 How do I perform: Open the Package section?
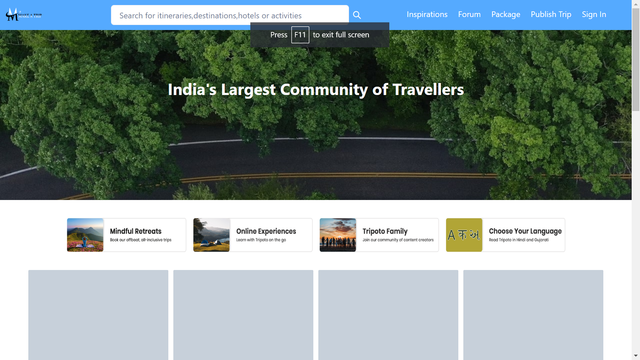(506, 14)
